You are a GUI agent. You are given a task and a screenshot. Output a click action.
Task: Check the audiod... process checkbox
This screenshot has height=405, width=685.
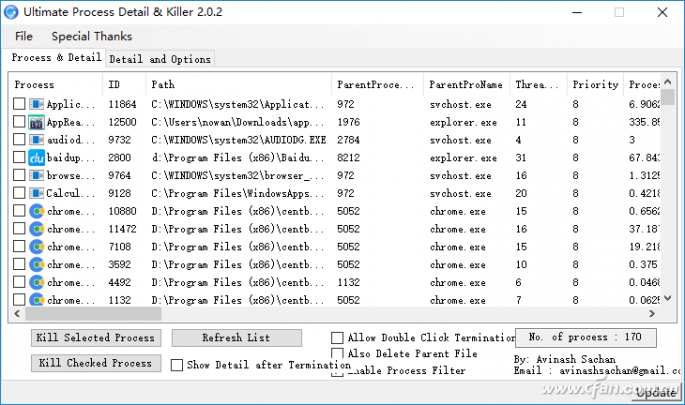click(x=19, y=140)
